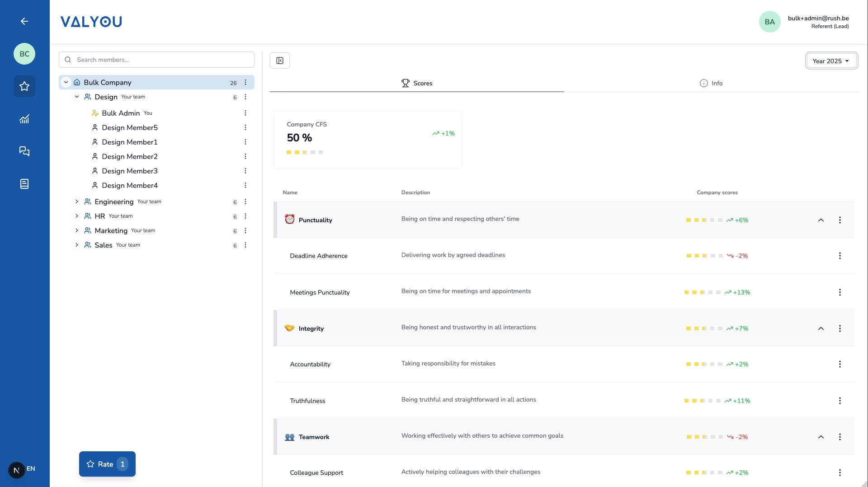Open the kebab menu for Bulk Company
Screen dimensions: 868x487
pyautogui.click(x=245, y=82)
